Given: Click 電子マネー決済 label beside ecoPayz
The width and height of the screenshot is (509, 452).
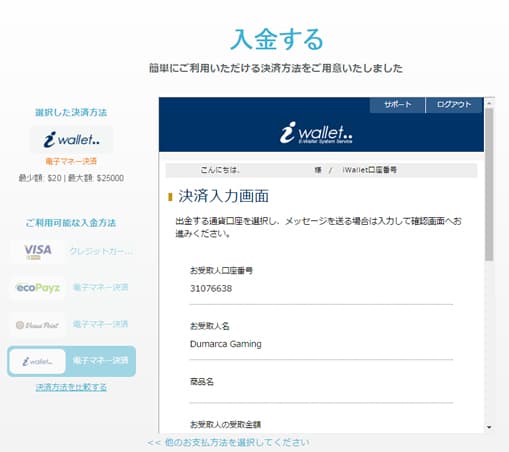Looking at the screenshot, I should click(x=101, y=287).
